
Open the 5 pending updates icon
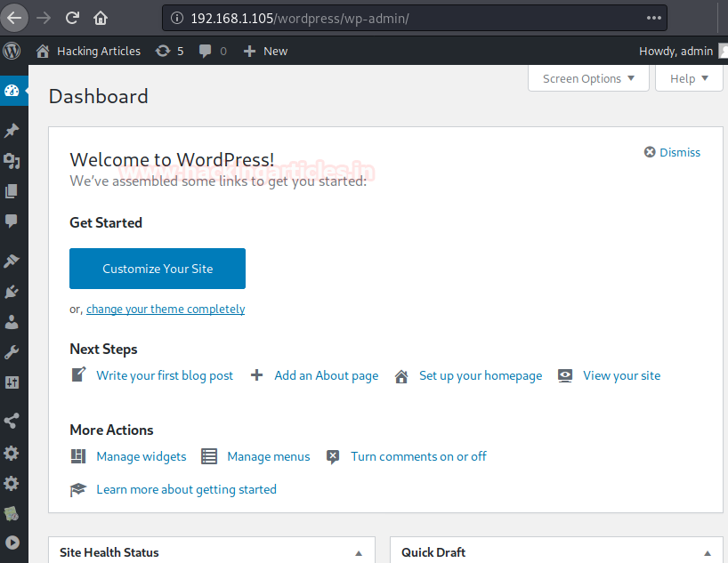click(x=169, y=51)
